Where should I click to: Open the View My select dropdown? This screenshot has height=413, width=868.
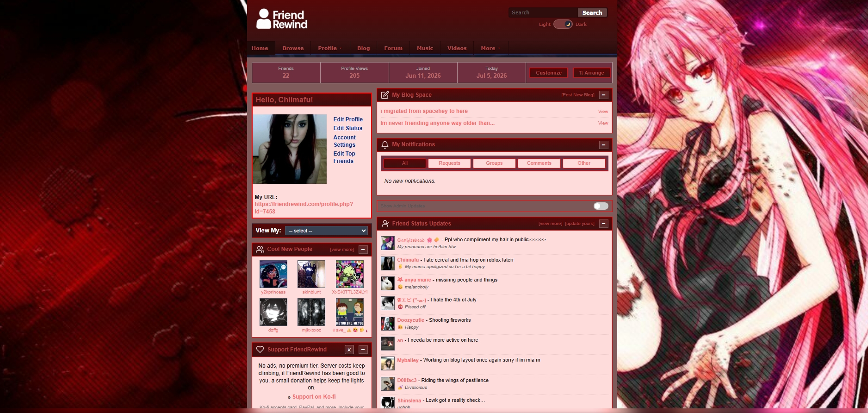point(327,231)
